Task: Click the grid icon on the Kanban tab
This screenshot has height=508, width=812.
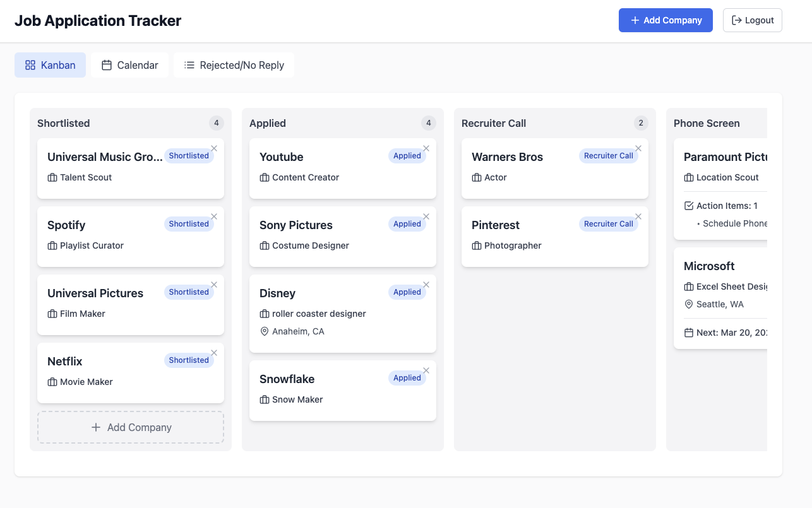Action: click(x=29, y=64)
